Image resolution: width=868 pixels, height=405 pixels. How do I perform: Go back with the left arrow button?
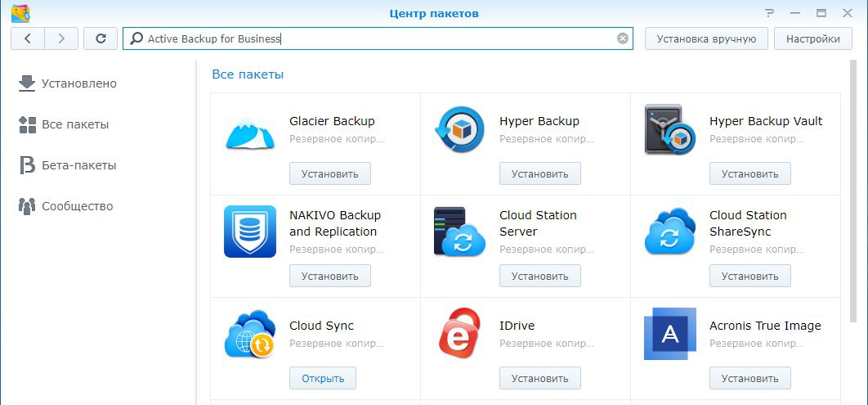[28, 38]
